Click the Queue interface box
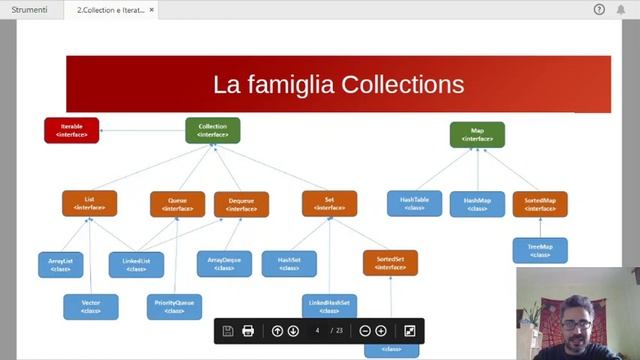The width and height of the screenshot is (640, 360). click(x=178, y=204)
